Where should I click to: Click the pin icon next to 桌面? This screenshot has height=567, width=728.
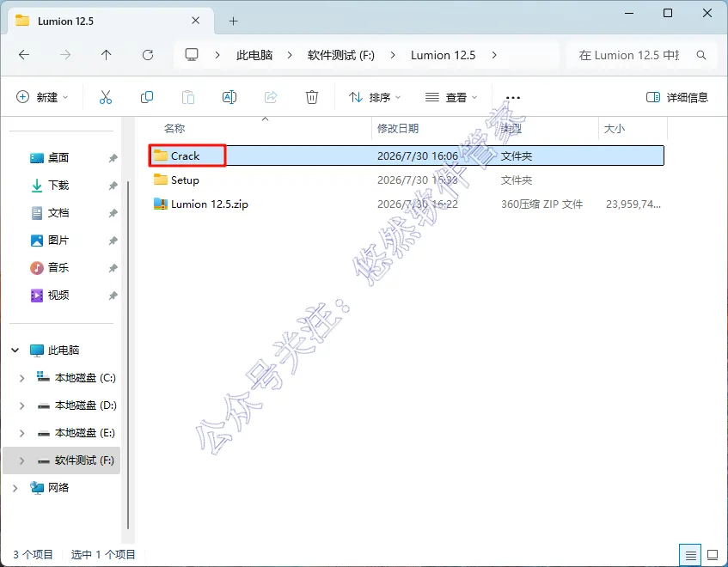(x=113, y=158)
